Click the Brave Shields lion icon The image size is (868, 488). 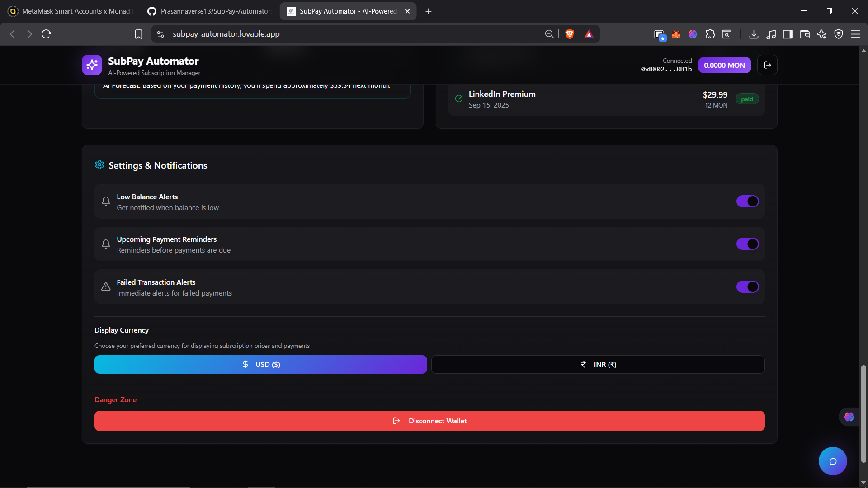[x=570, y=34]
